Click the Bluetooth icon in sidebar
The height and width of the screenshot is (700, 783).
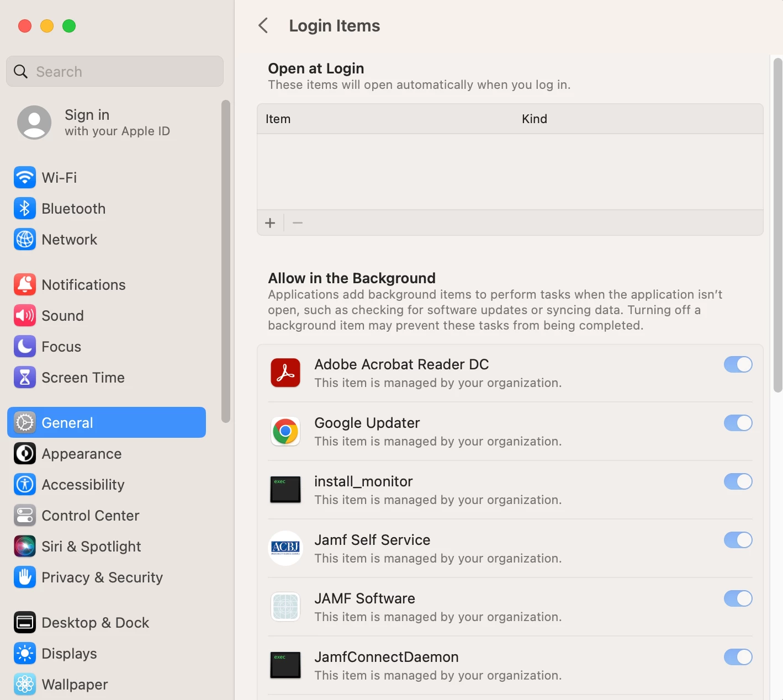(x=25, y=209)
